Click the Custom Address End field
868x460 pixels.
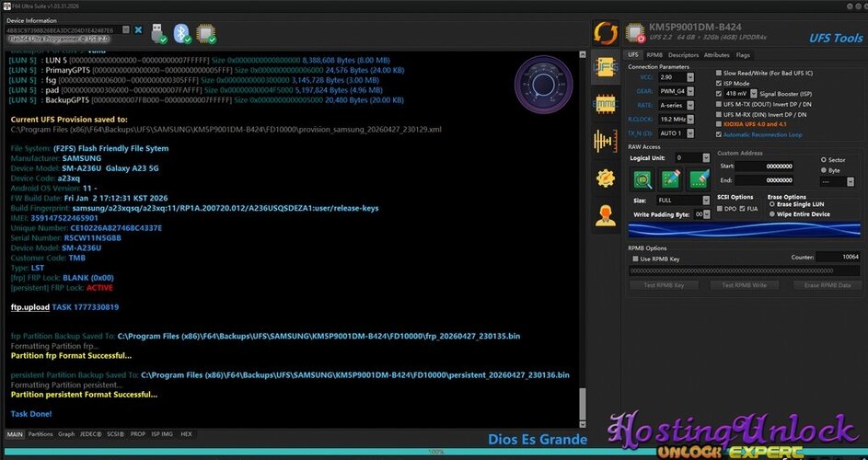pos(765,180)
